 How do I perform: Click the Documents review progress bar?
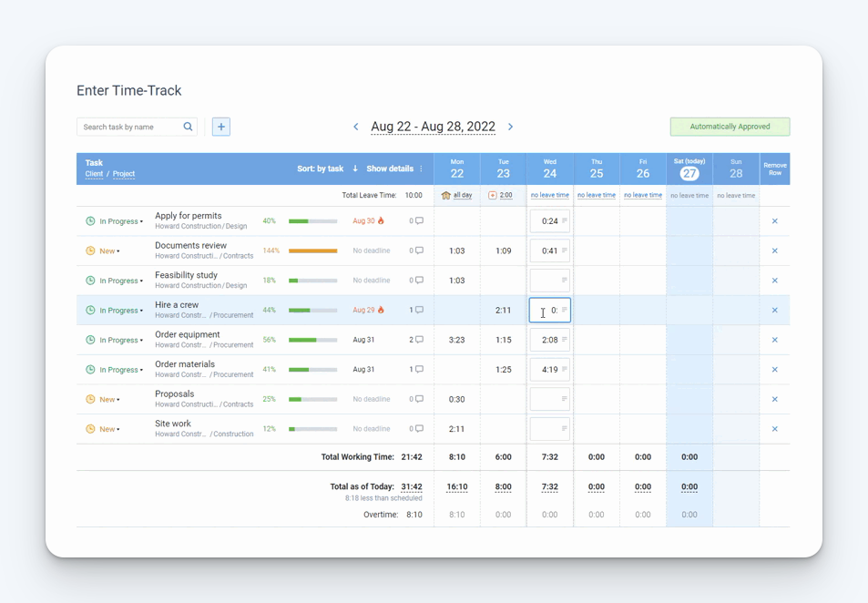[312, 250]
